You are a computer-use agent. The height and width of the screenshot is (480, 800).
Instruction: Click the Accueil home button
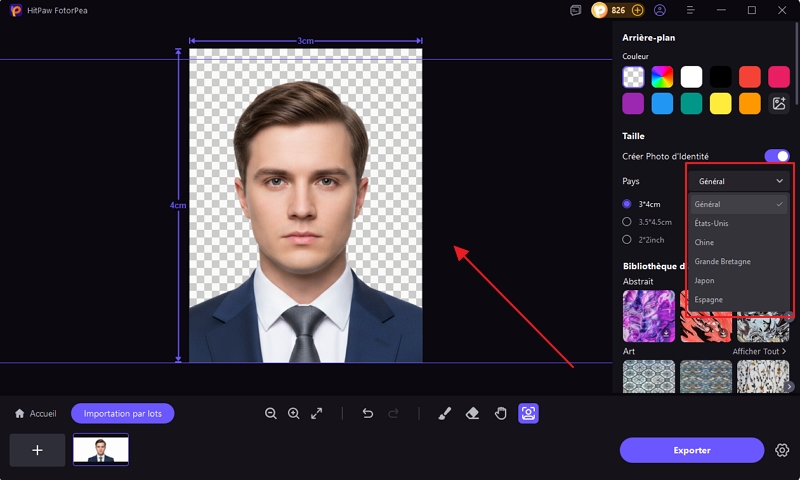[x=36, y=413]
